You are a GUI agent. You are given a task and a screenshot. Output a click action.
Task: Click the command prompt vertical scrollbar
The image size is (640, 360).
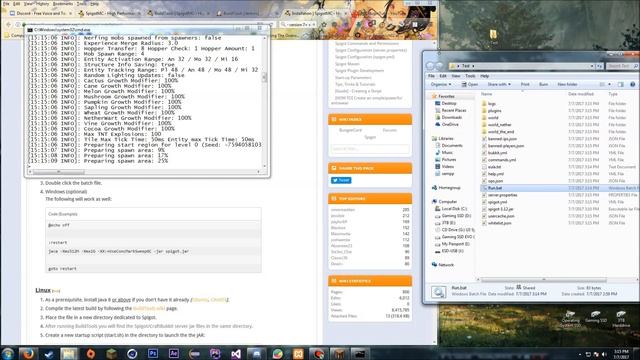(x=264, y=77)
